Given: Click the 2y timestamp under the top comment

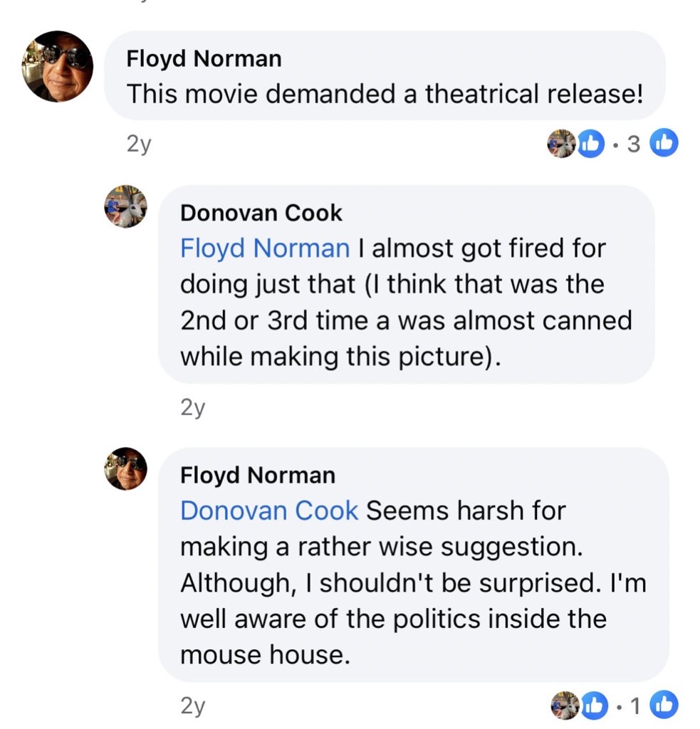Looking at the screenshot, I should (138, 145).
